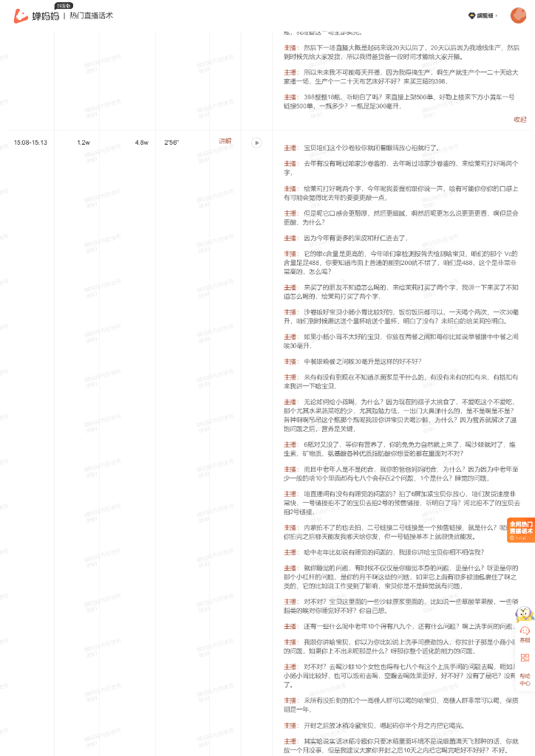The image size is (535, 756).
Task: Select the 15:08-15:13 time cell
Action: point(30,142)
